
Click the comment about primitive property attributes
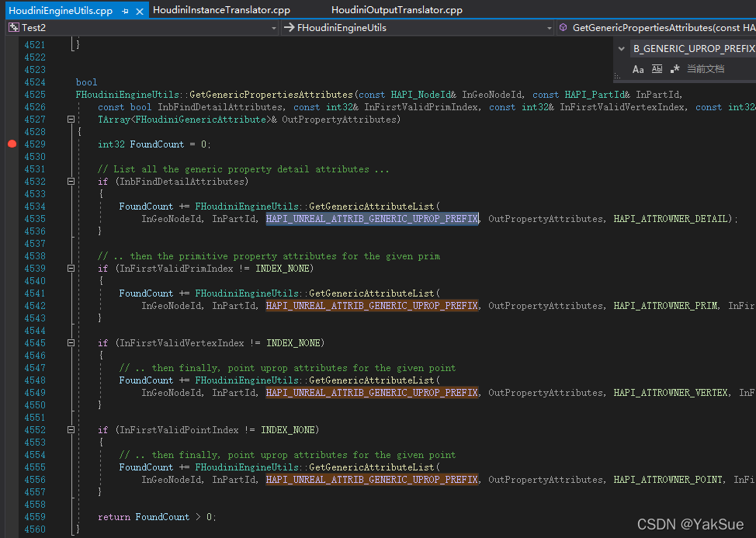click(x=269, y=256)
